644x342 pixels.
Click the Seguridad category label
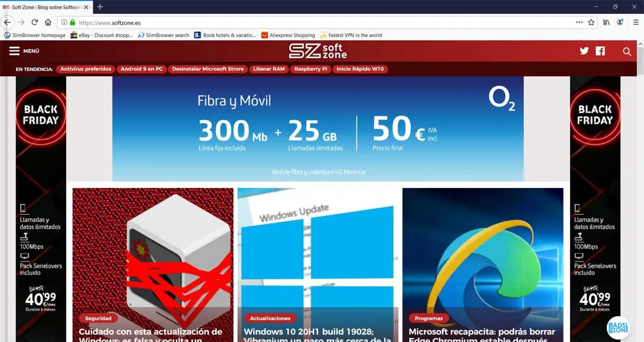coord(98,318)
